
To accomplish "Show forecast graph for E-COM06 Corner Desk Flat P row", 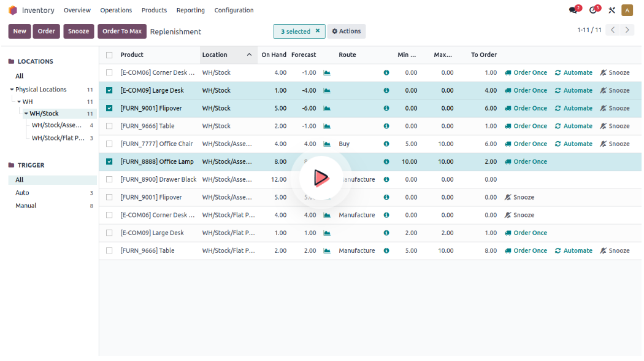I will point(327,215).
